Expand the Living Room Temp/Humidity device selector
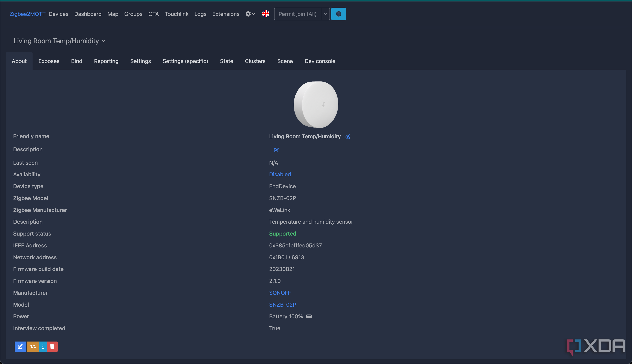 point(59,41)
